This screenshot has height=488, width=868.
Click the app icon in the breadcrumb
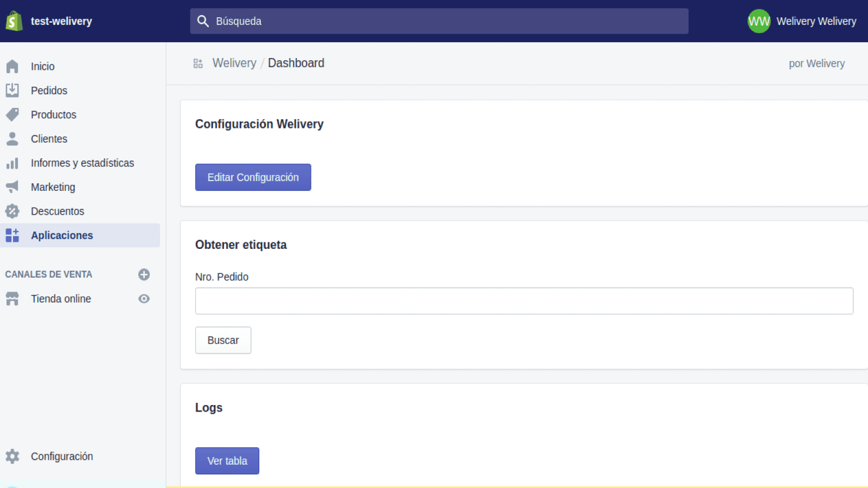[x=198, y=63]
